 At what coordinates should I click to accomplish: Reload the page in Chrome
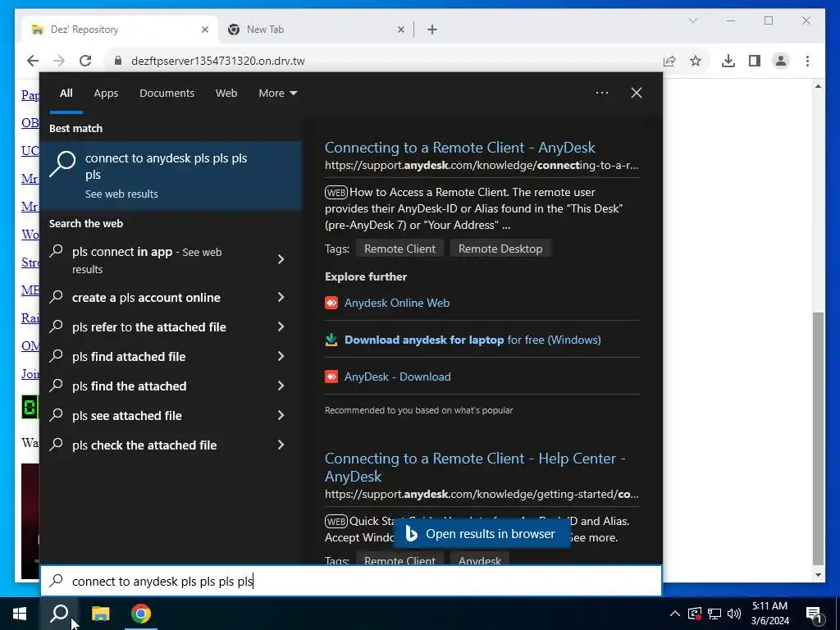85,61
